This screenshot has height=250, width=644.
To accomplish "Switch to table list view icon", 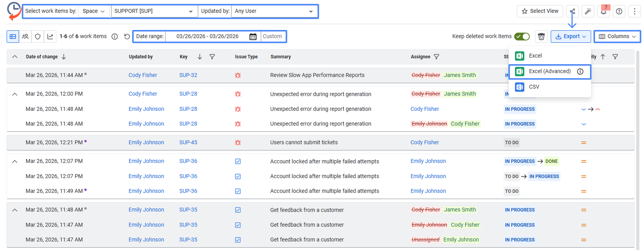I will (13, 37).
